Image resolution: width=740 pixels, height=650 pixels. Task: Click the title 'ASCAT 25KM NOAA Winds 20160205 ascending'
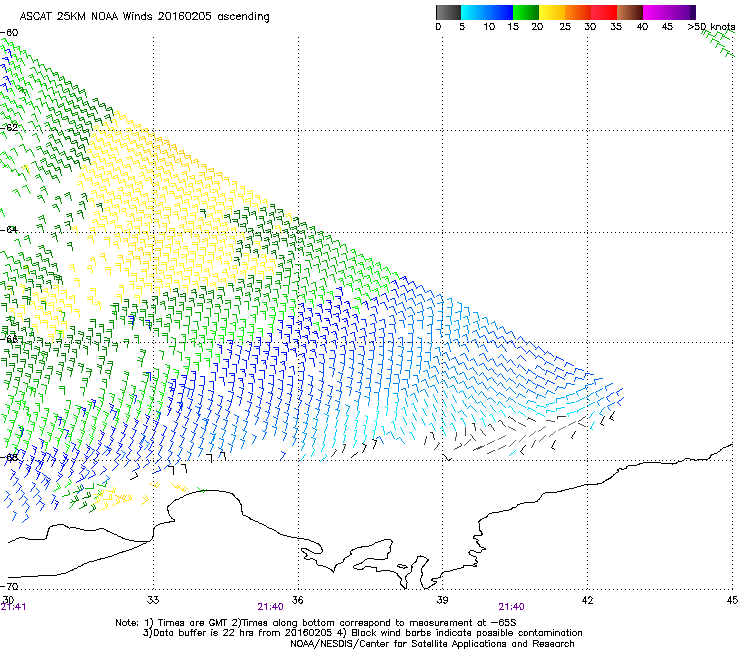point(144,17)
